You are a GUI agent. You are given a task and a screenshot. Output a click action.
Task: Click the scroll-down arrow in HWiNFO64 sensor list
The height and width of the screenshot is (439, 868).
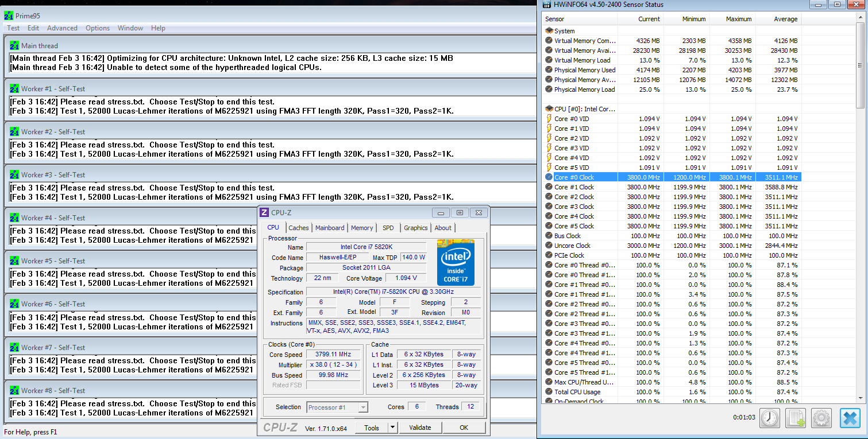click(860, 397)
